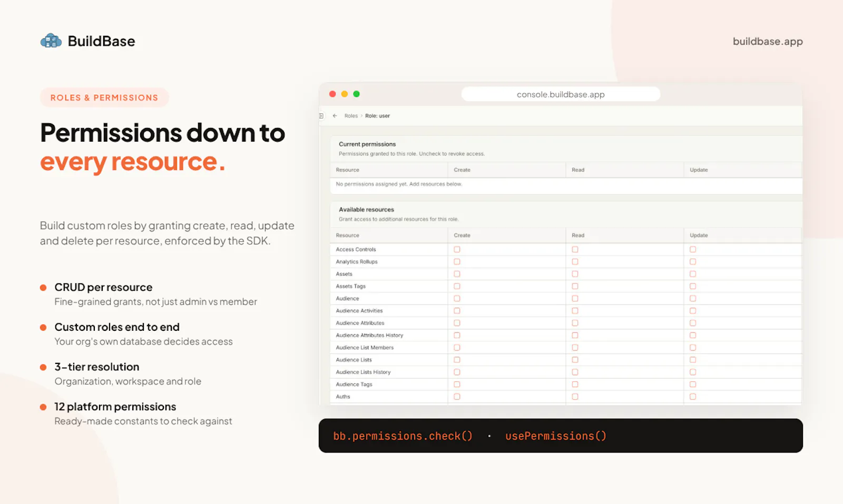This screenshot has height=504, width=843.
Task: Click the bb.permissions.check() code snippet
Action: [403, 436]
